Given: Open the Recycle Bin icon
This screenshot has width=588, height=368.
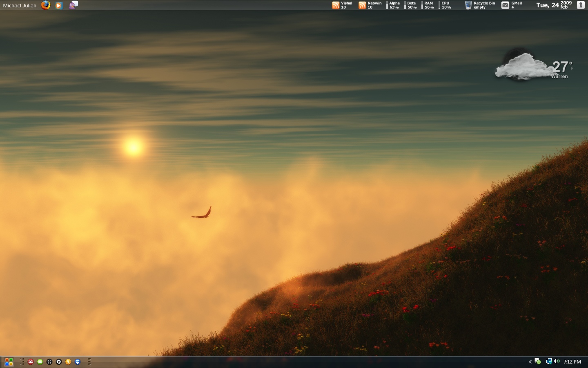Looking at the screenshot, I should click(x=468, y=5).
